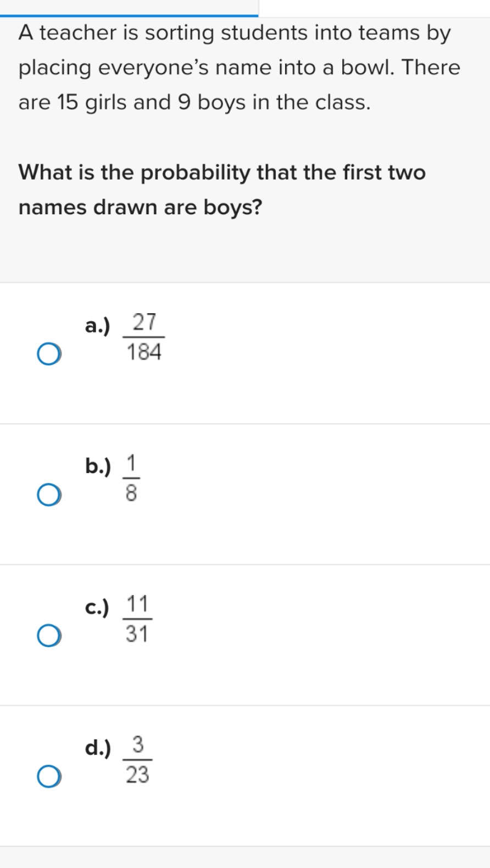Image resolution: width=490 pixels, height=868 pixels.
Task: Tap the fraction 3 over 23
Action: 137,760
